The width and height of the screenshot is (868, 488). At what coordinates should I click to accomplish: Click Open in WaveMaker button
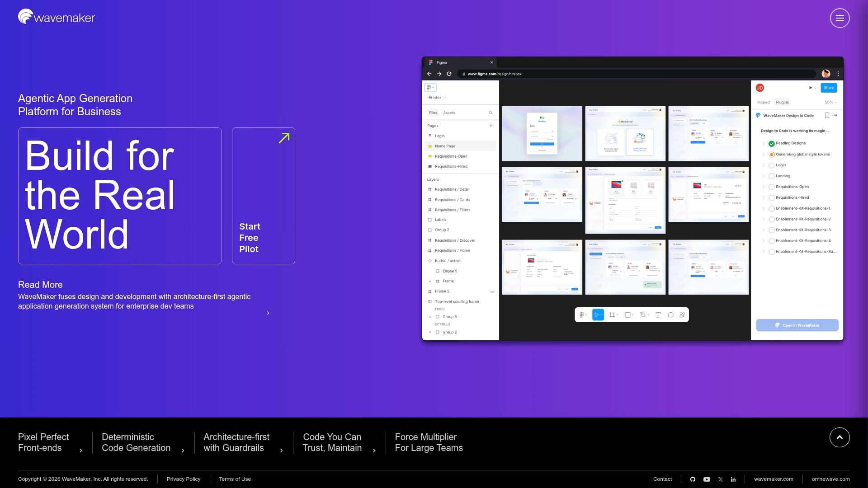pyautogui.click(x=797, y=325)
